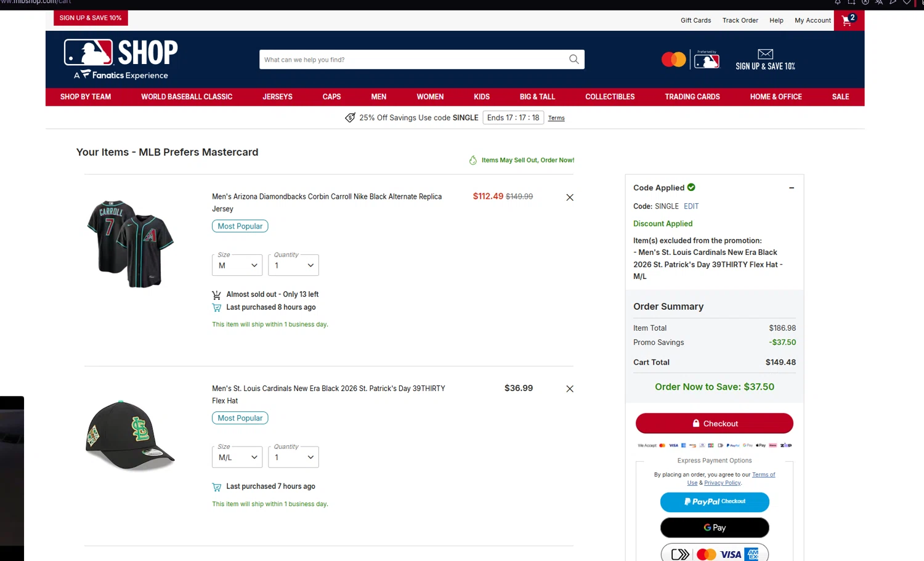Remove the Cardinals Flex Hat from cart
This screenshot has width=924, height=561.
pos(570,389)
